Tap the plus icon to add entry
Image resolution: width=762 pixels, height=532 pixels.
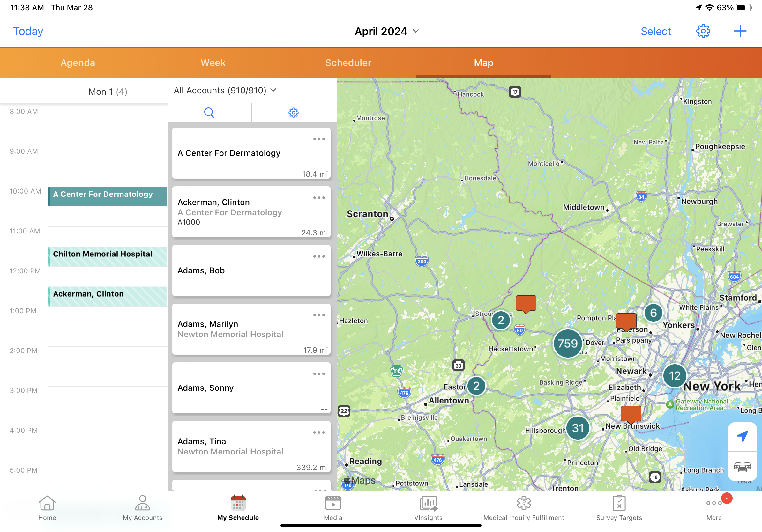[740, 31]
